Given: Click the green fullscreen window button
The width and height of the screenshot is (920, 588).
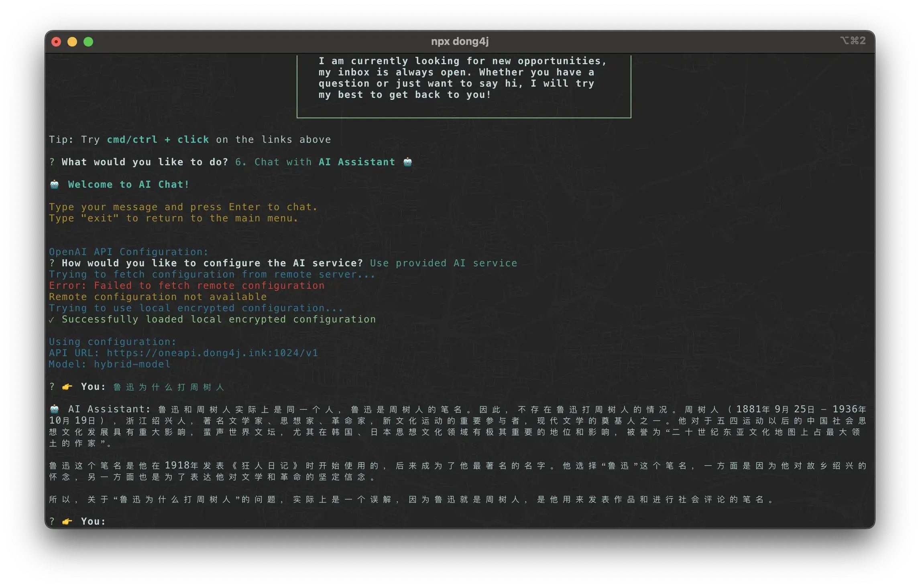Looking at the screenshot, I should pyautogui.click(x=88, y=42).
